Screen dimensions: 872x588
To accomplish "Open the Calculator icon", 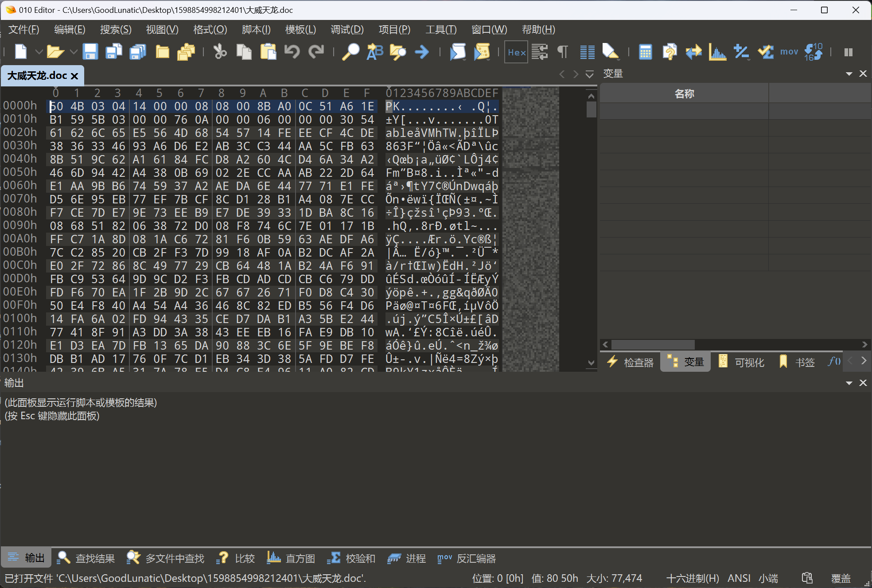I will 645,52.
